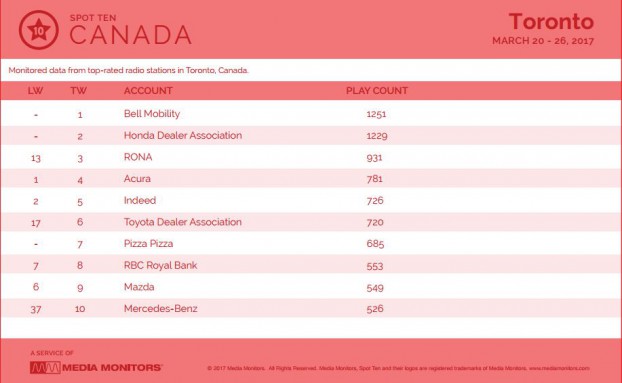
Task: Click the TW column header
Action: pyautogui.click(x=79, y=91)
